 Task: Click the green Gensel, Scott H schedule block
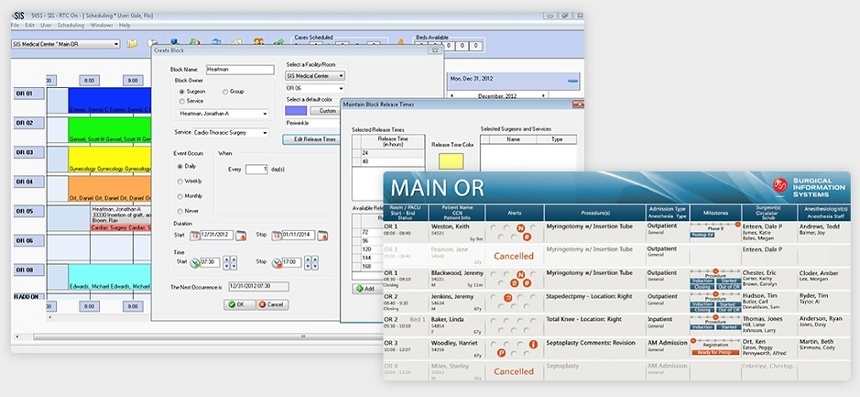[110, 131]
